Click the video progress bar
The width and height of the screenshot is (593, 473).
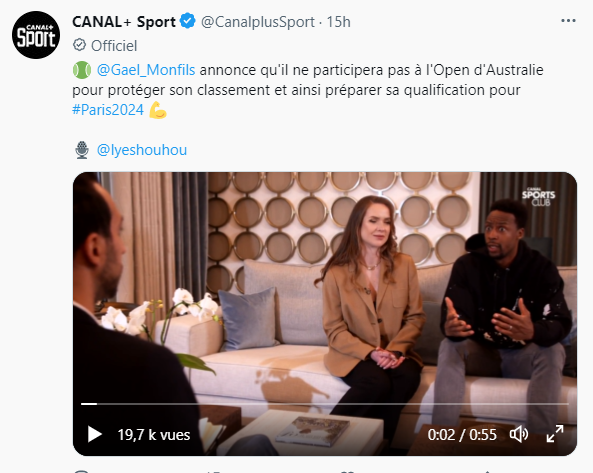325,404
